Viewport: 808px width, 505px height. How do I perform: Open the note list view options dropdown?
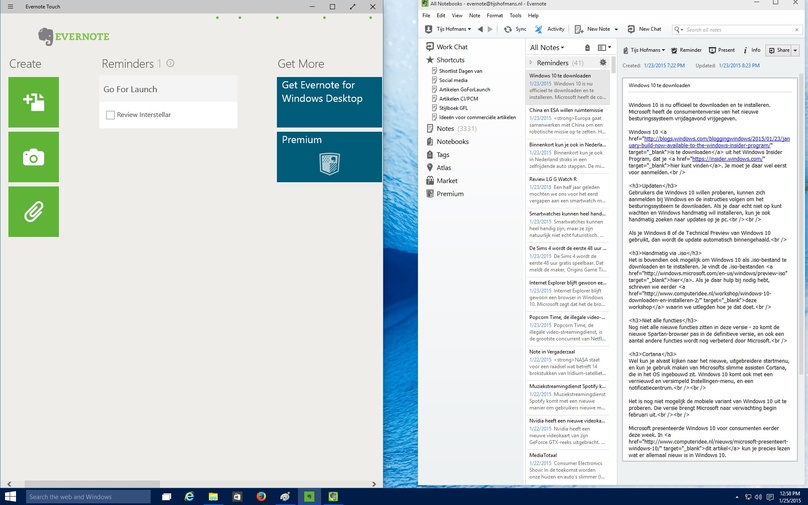[x=604, y=47]
